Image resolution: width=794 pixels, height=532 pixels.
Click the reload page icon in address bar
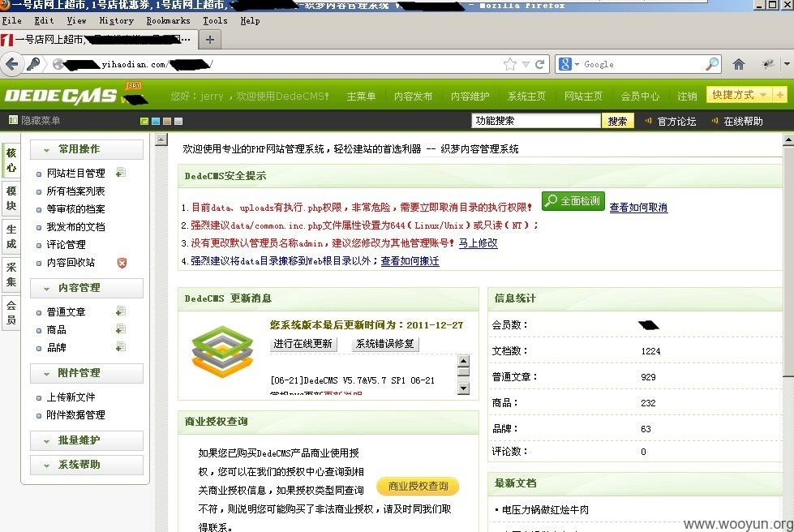click(540, 64)
